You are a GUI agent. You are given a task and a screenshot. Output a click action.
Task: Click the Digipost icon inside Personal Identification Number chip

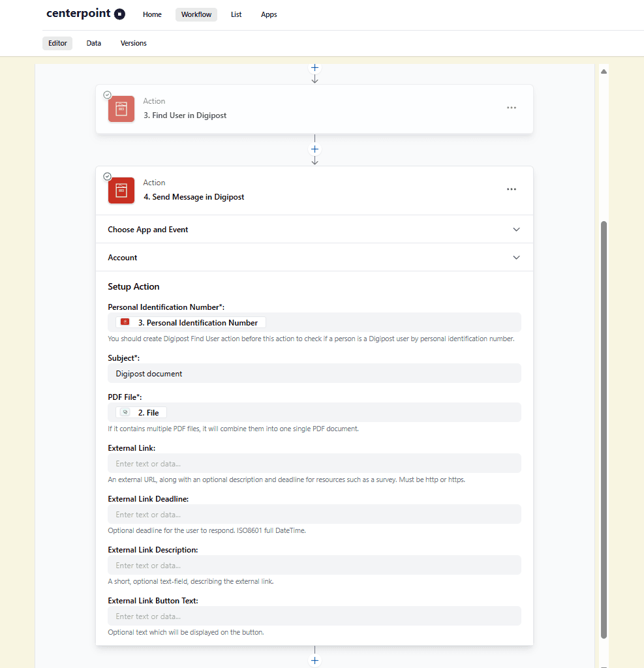tap(125, 322)
